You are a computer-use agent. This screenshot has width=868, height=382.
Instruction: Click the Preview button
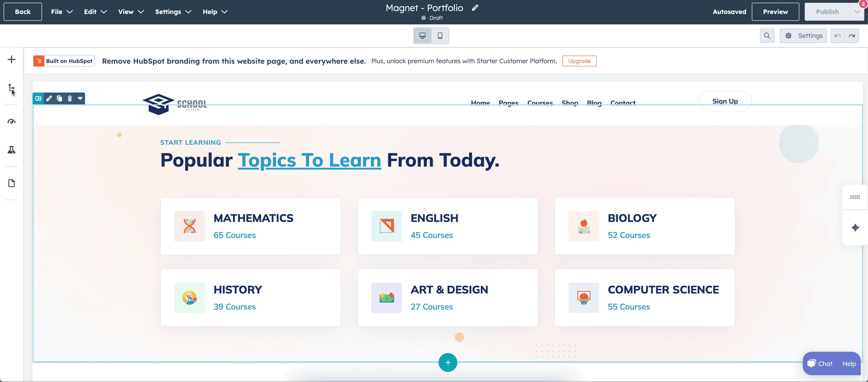point(775,12)
